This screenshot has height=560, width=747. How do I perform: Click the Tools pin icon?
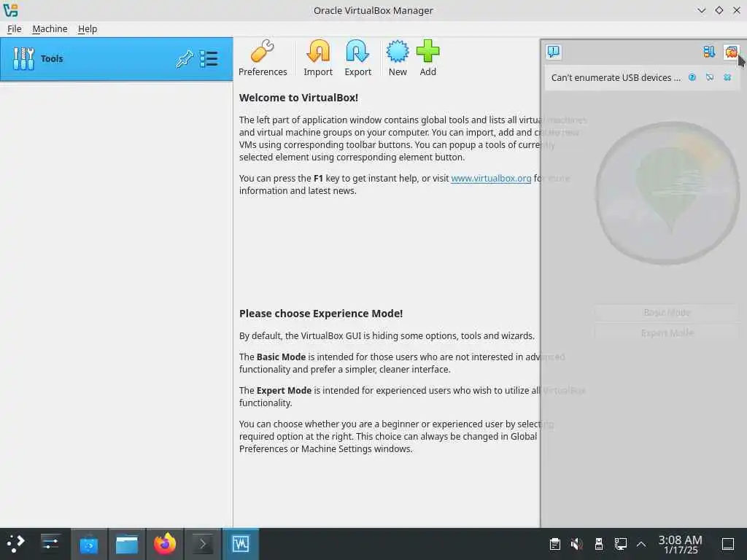pyautogui.click(x=185, y=59)
